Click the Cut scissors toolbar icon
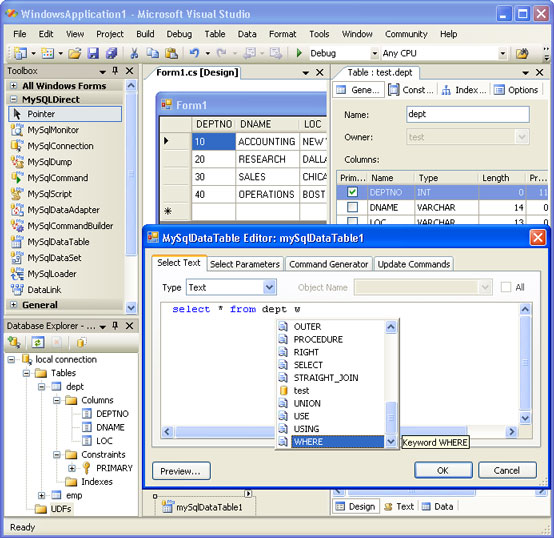554x538 pixels. click(x=134, y=53)
